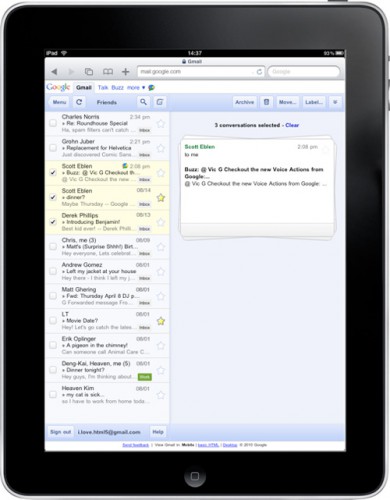Click the Sign out button
Viewport: 390px width, 500px height.
(60, 432)
